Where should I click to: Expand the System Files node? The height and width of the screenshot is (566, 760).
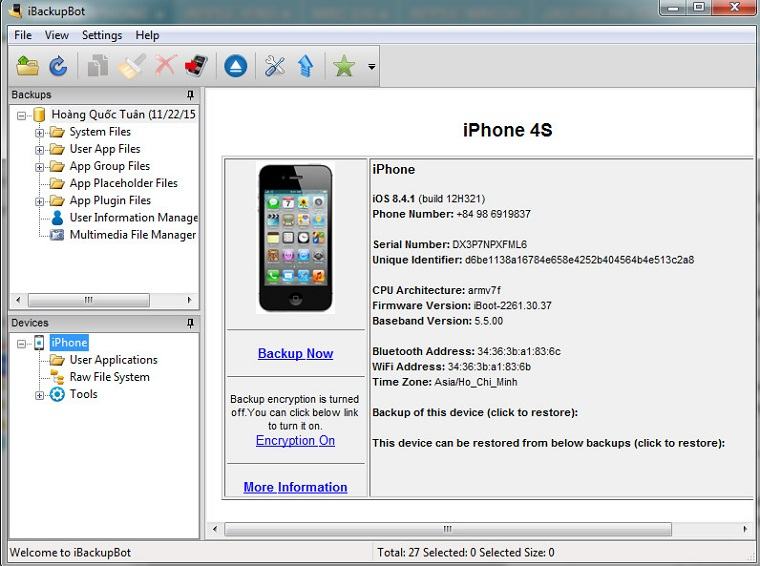point(39,133)
